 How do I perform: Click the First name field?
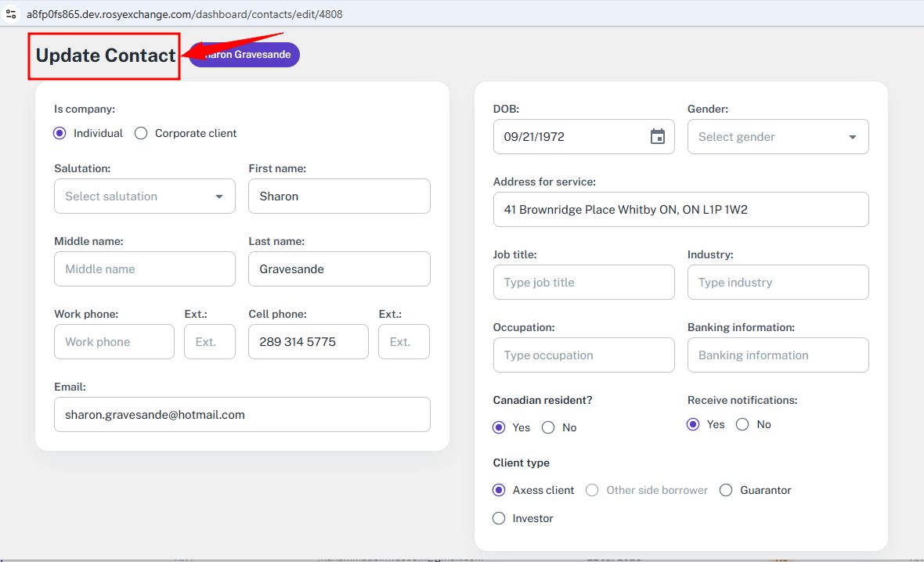point(339,196)
